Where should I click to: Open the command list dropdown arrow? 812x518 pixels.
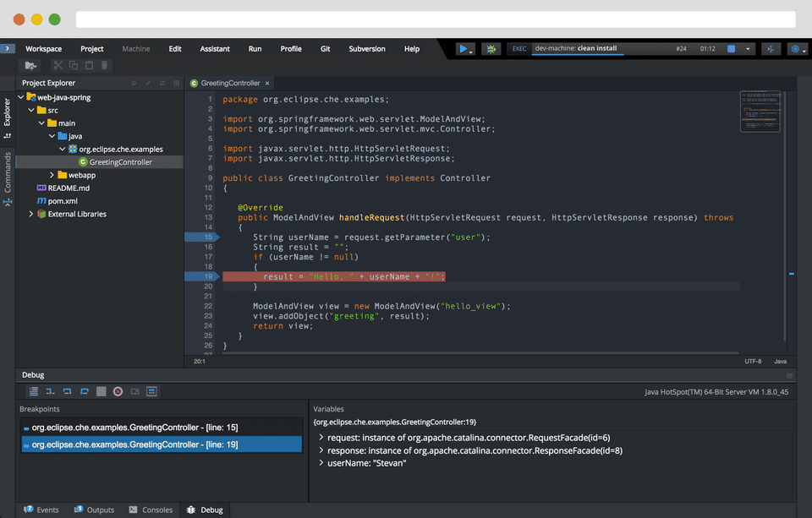coord(749,49)
